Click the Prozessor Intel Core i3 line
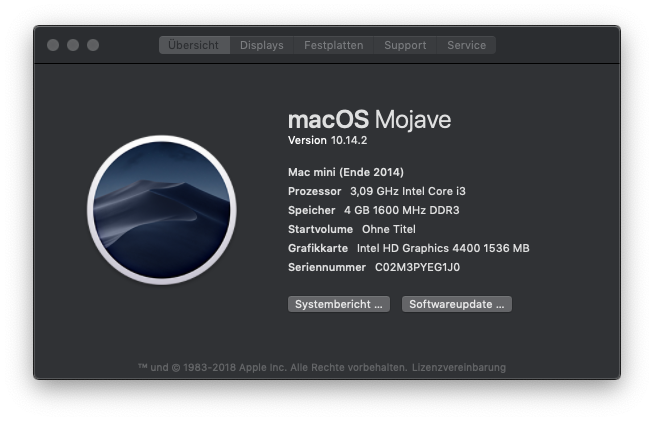654x421 pixels. tap(377, 191)
